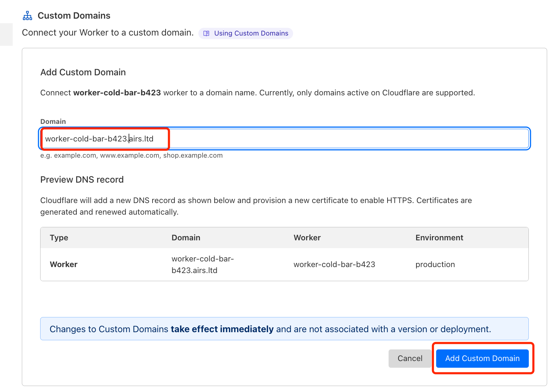
Task: Click the Domain column header in table
Action: pyautogui.click(x=186, y=238)
